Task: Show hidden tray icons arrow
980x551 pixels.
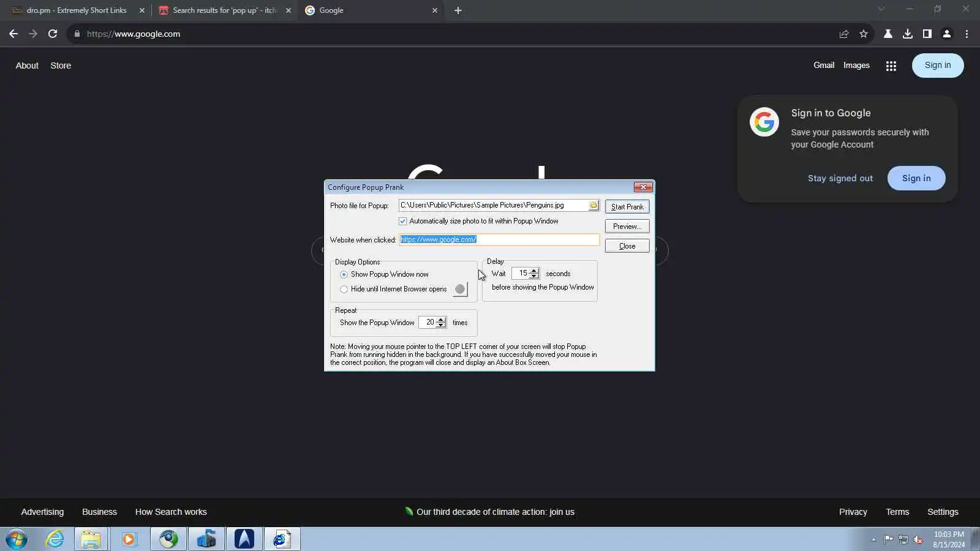Action: pos(873,539)
